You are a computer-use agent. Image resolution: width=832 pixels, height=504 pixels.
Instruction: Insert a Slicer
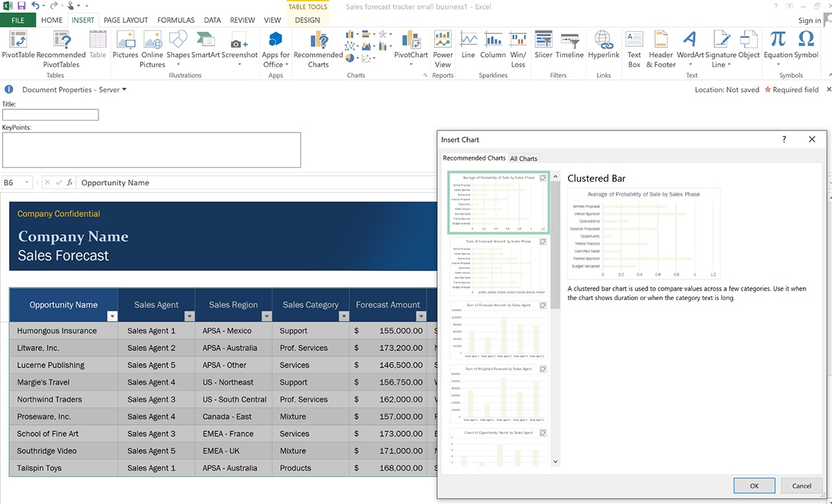coord(543,46)
